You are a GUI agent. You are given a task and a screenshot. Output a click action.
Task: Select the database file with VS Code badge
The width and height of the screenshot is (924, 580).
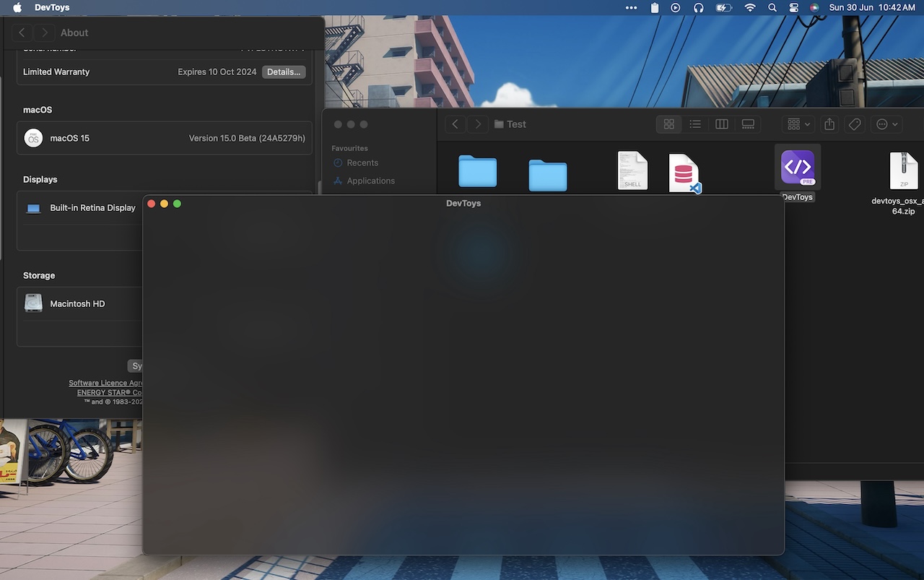click(x=684, y=173)
